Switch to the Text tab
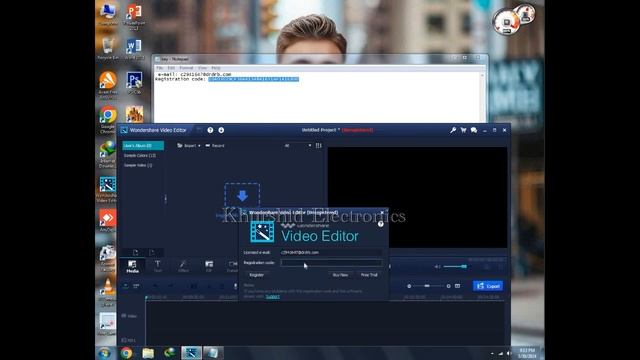This screenshot has width=640, height=360. 158,267
